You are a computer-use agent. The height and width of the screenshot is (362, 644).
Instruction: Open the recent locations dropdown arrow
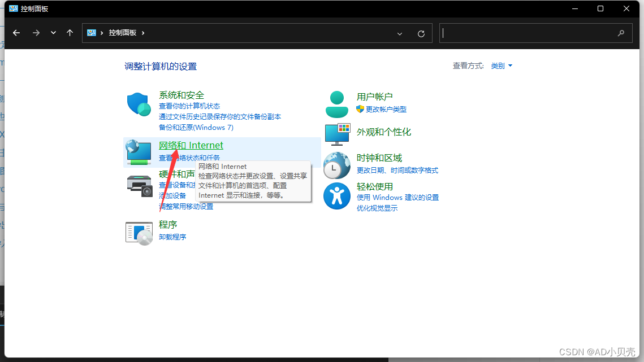pyautogui.click(x=53, y=33)
